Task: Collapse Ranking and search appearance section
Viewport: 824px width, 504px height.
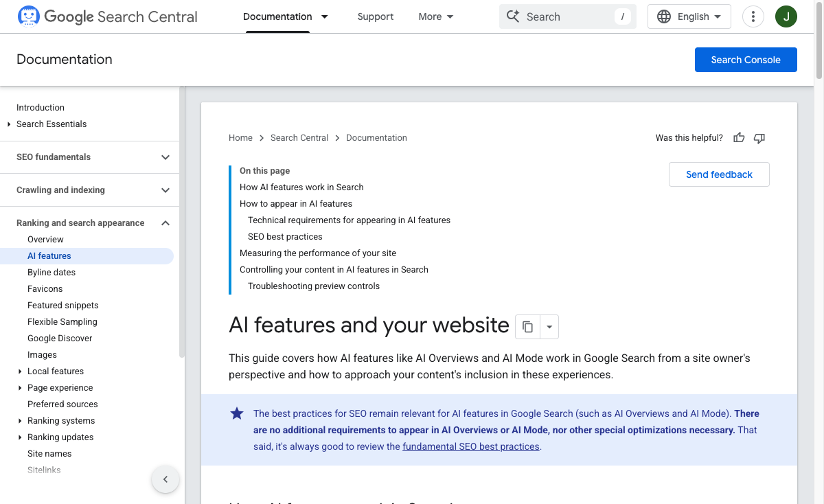Action: (x=165, y=223)
